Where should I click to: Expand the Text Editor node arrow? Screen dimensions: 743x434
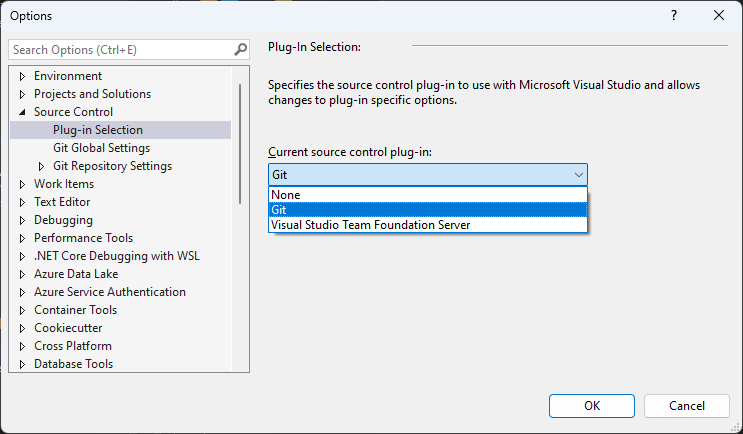[23, 202]
